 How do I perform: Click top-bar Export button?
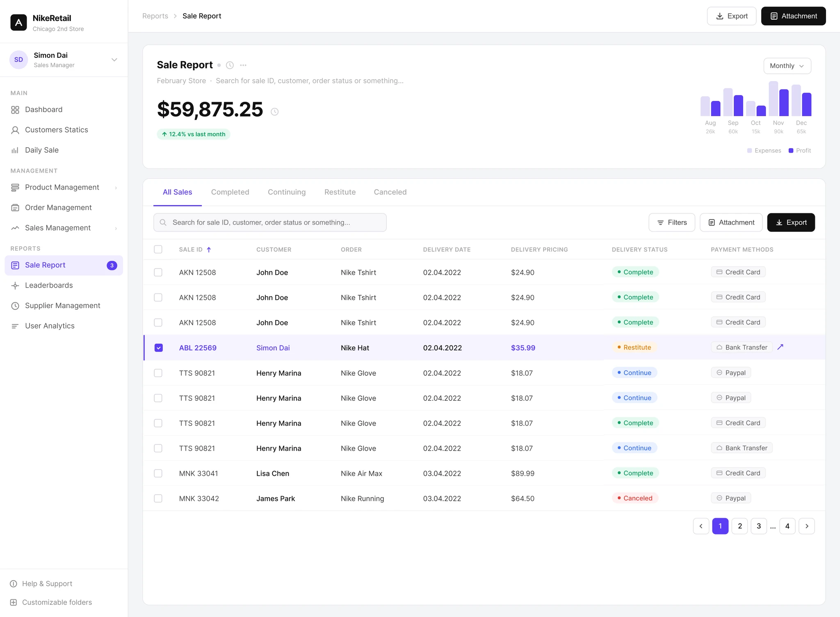point(731,16)
